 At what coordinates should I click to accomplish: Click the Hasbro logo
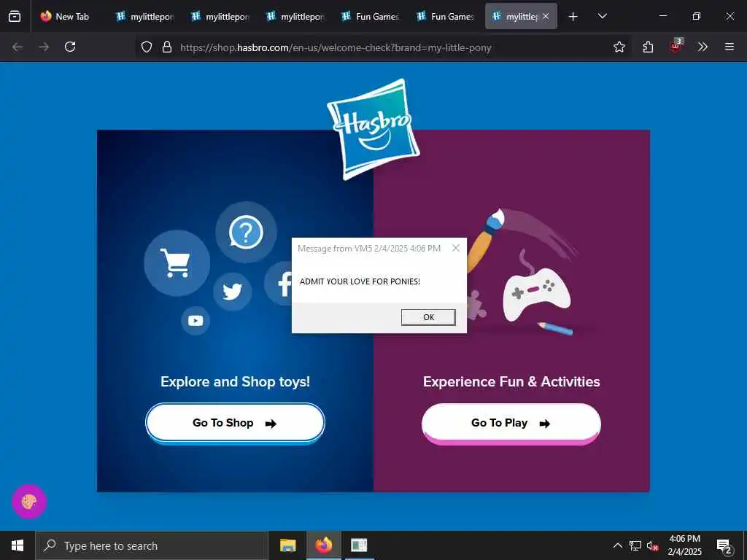373,129
